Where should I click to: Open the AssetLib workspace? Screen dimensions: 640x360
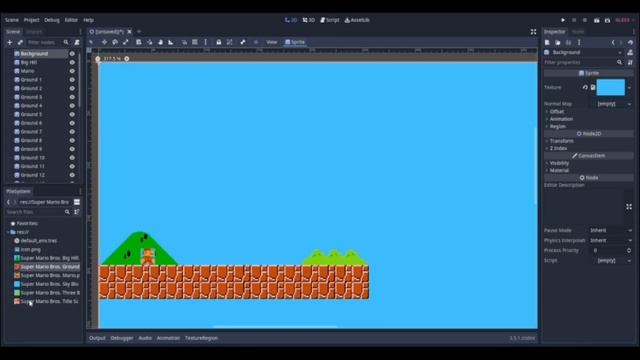point(357,20)
